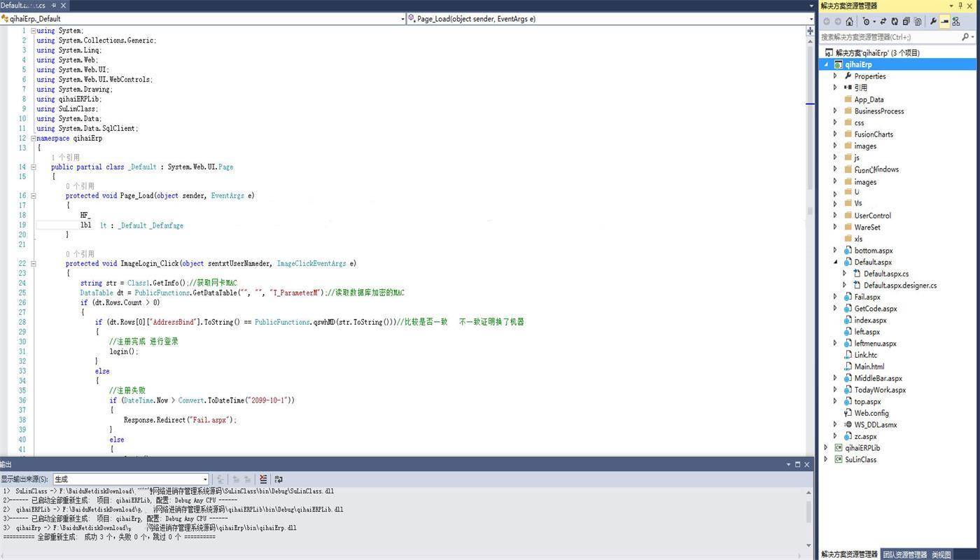Pin the Default.aspx.cs editor tab

click(54, 6)
